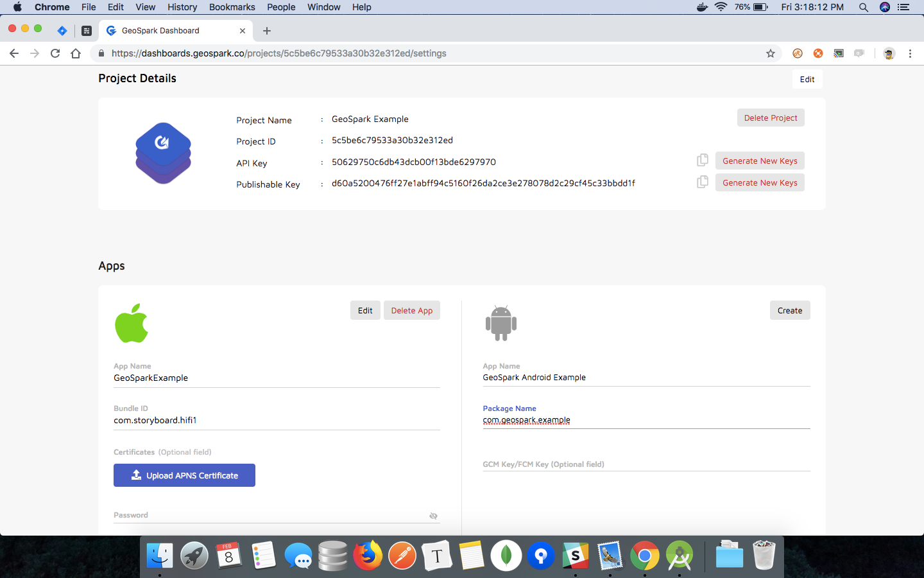
Task: Generate New Keys for Publishable Key
Action: click(x=760, y=182)
